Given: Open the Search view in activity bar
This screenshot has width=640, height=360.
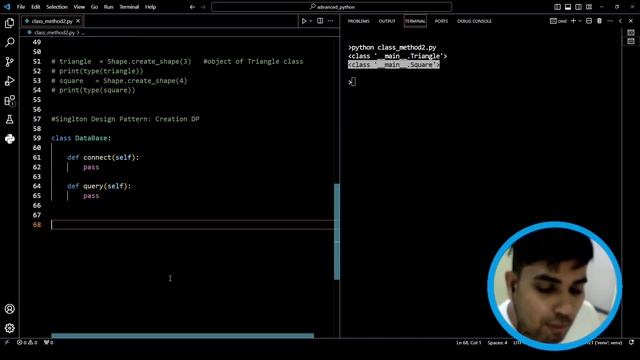Looking at the screenshot, I should [x=9, y=42].
